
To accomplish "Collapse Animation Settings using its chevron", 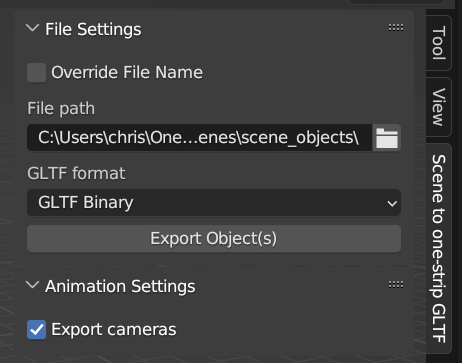I will click(x=32, y=285).
